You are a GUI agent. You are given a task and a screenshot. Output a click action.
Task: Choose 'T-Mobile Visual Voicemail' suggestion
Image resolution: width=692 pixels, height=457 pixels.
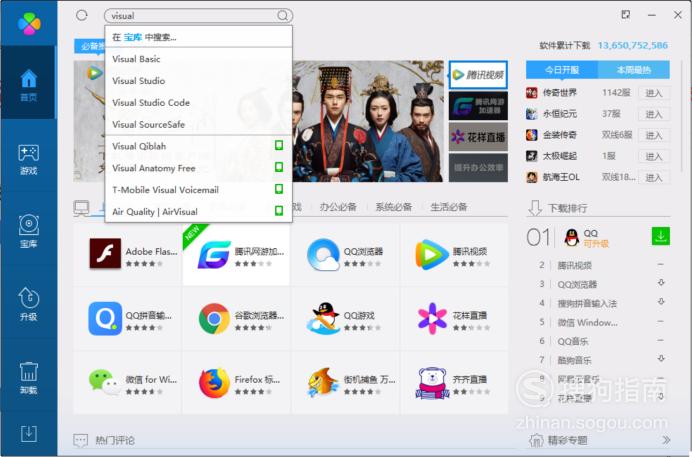pos(199,190)
